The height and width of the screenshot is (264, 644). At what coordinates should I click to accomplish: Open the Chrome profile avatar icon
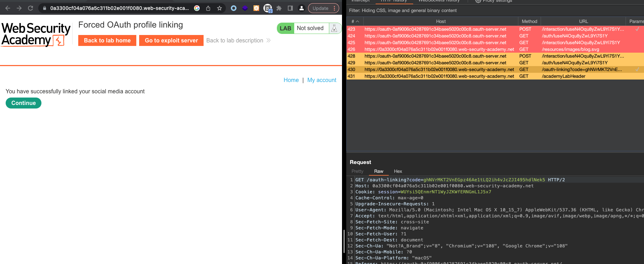coord(301,8)
